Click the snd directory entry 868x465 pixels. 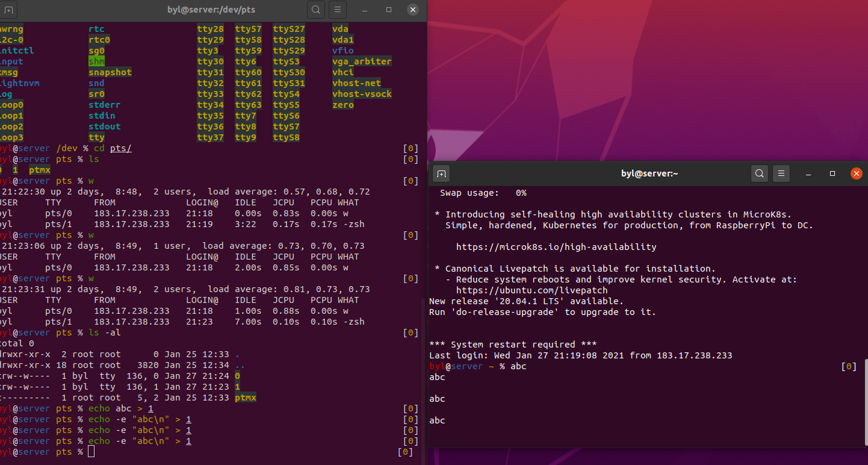tap(96, 83)
